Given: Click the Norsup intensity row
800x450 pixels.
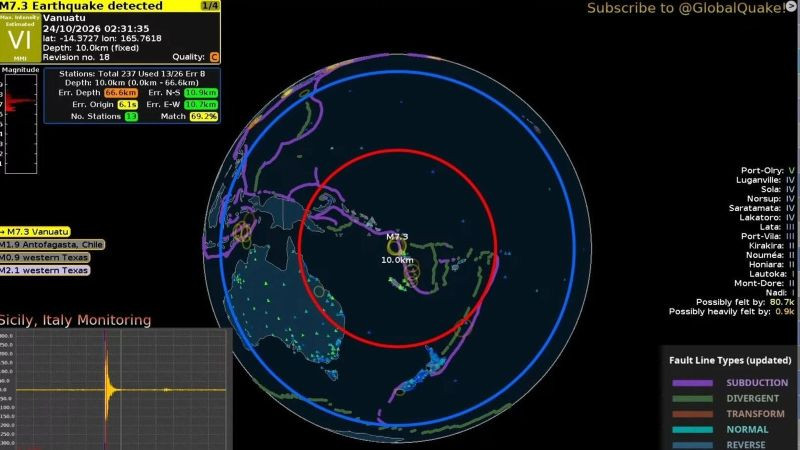Looking at the screenshot, I should point(771,199).
